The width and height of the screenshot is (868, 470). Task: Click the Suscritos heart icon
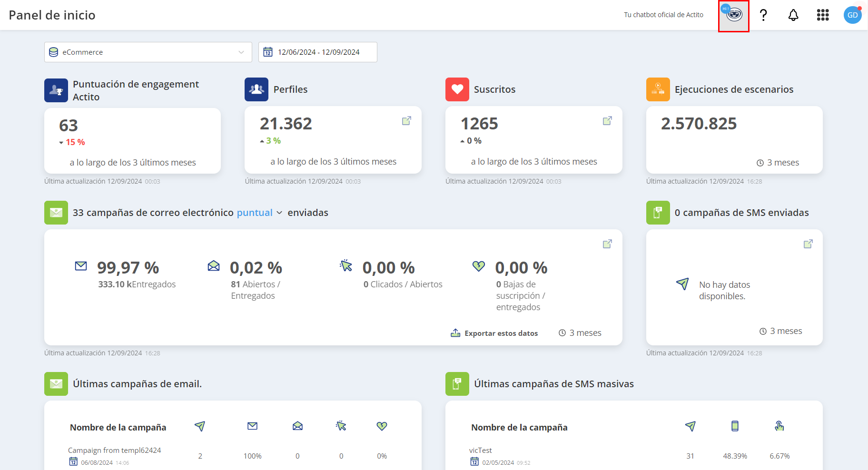pos(457,89)
